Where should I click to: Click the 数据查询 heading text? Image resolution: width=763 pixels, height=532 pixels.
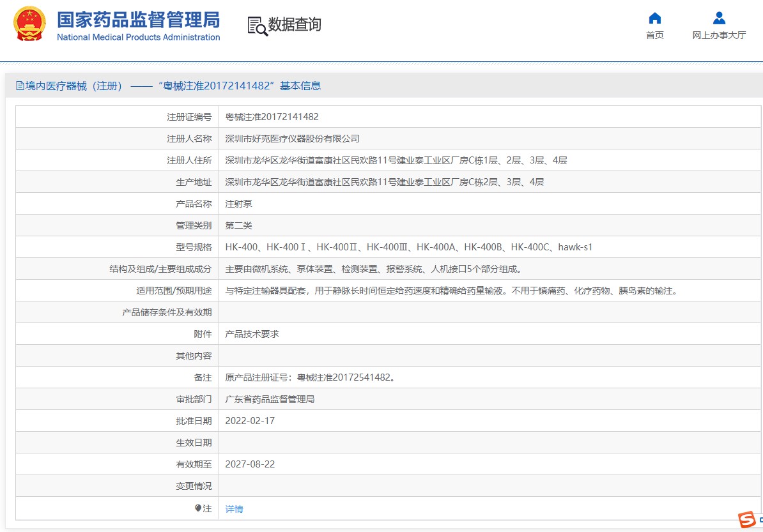(294, 25)
